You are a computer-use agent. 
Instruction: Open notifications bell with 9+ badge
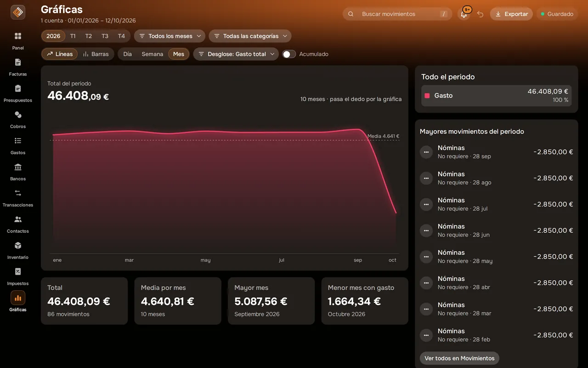pos(464,14)
